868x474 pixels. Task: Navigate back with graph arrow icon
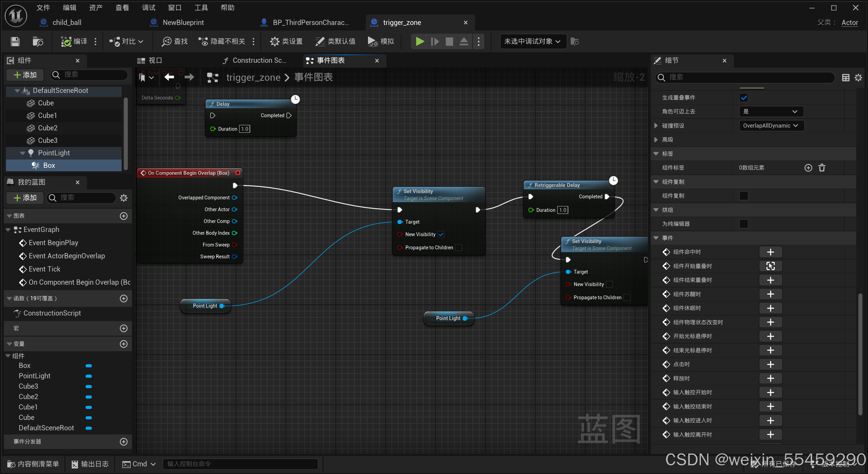pos(169,77)
